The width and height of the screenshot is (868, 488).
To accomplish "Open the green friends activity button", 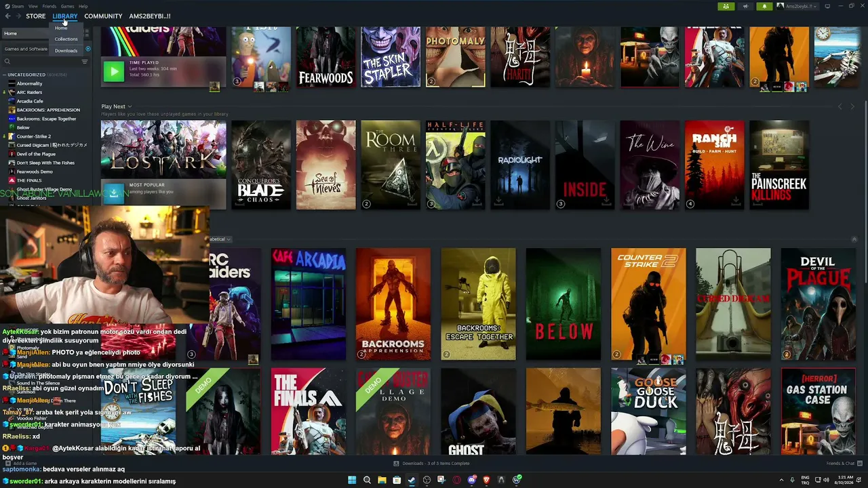I will point(726,6).
